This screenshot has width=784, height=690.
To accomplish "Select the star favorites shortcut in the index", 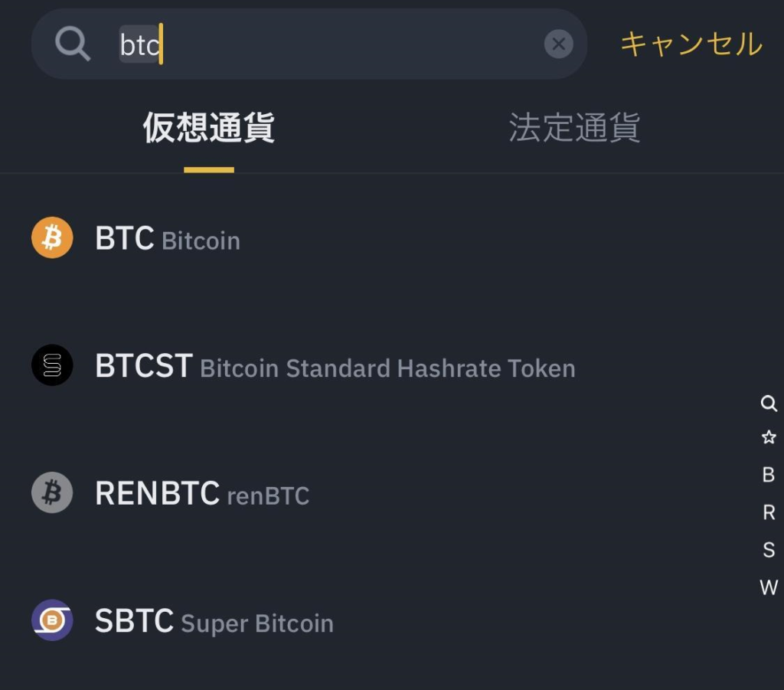I will click(768, 437).
